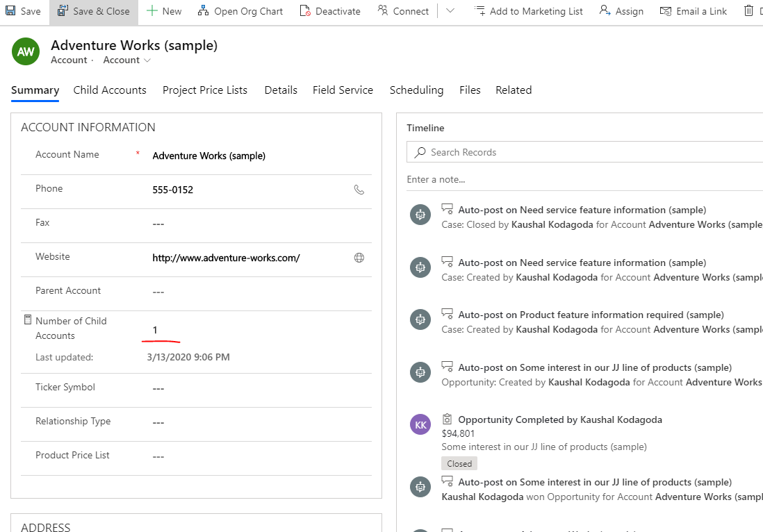
Task: Switch to the Child Accounts tab
Action: pyautogui.click(x=110, y=90)
